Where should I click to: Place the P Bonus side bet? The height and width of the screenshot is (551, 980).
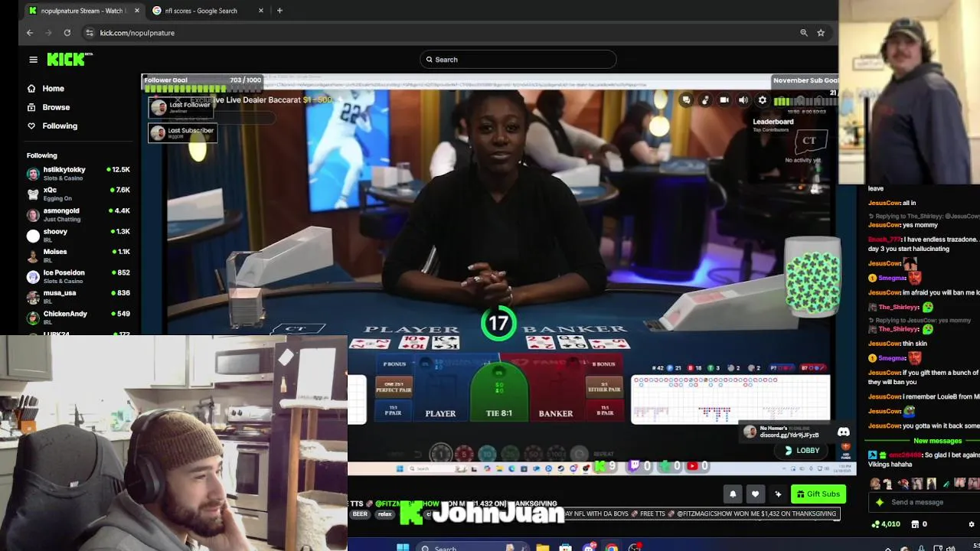(x=394, y=364)
